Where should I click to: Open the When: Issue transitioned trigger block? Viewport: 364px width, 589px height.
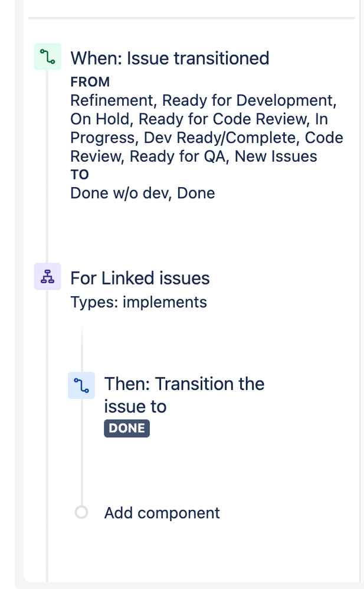(x=169, y=58)
